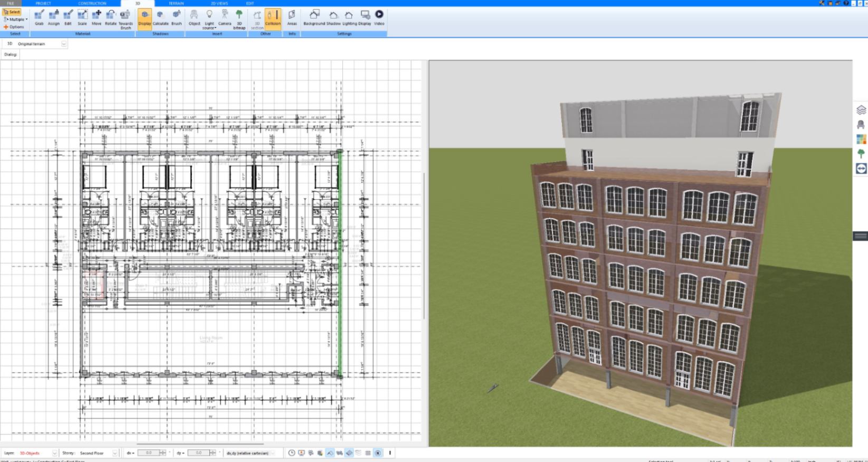Insert a 3D bitmap tree

pyautogui.click(x=239, y=19)
